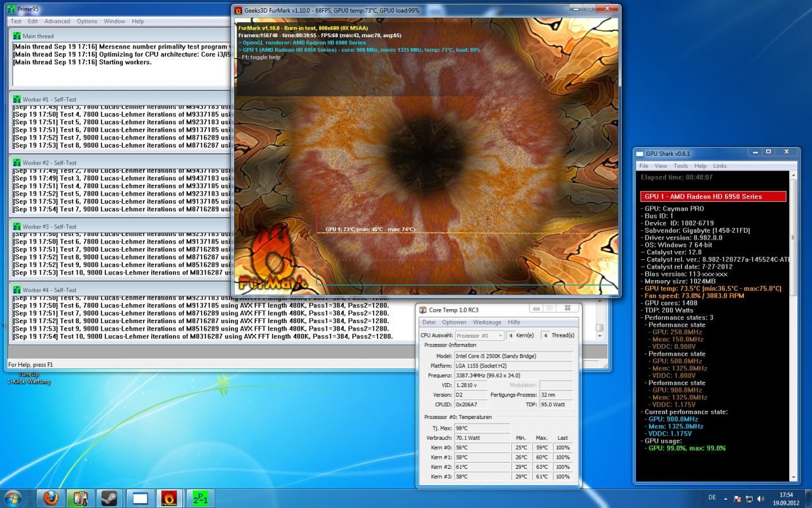Click the Worker #4 Self-Test window icon

(17, 290)
